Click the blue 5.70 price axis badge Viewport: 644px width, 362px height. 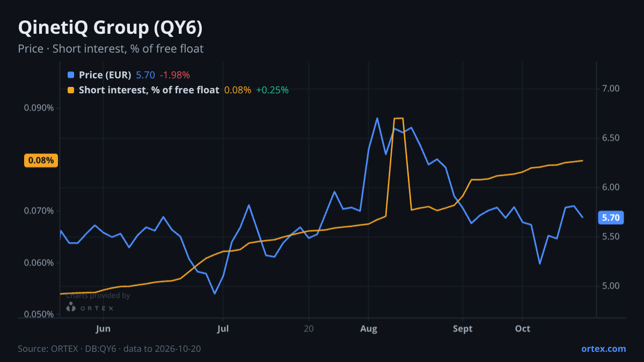coord(611,218)
